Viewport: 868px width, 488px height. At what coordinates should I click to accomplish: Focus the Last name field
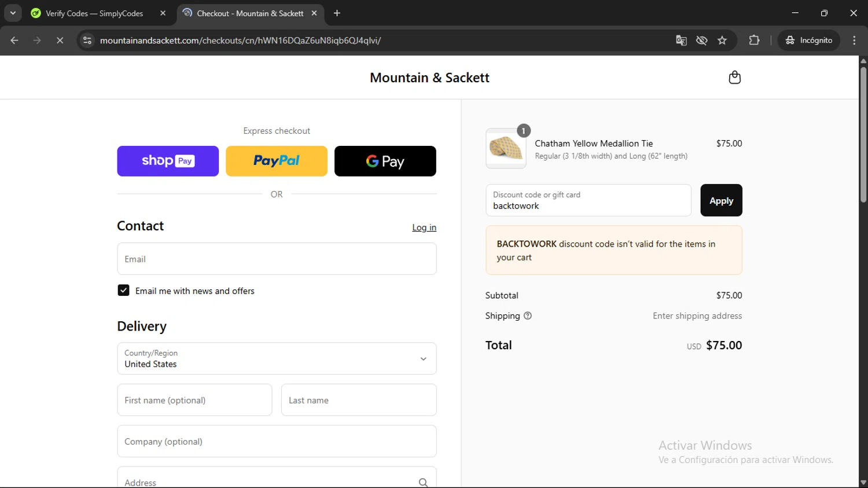tap(359, 400)
